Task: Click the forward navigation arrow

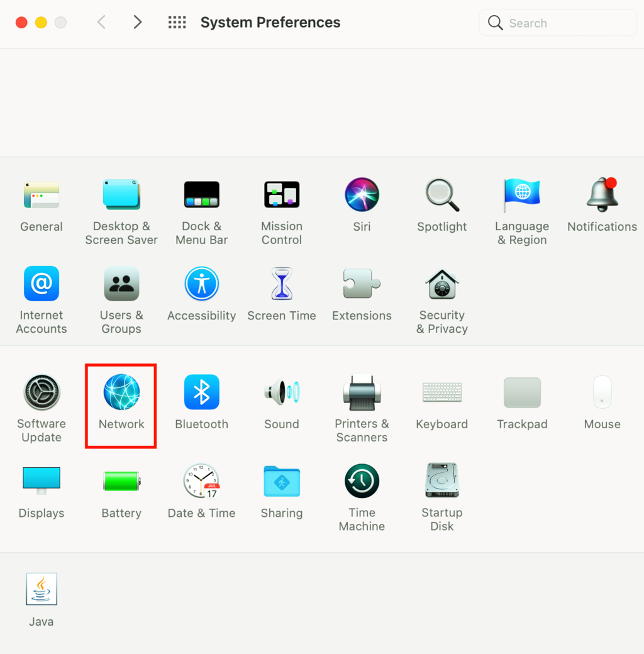Action: [137, 23]
